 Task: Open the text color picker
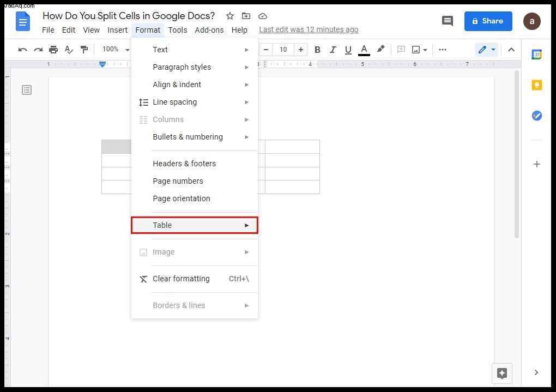point(364,50)
